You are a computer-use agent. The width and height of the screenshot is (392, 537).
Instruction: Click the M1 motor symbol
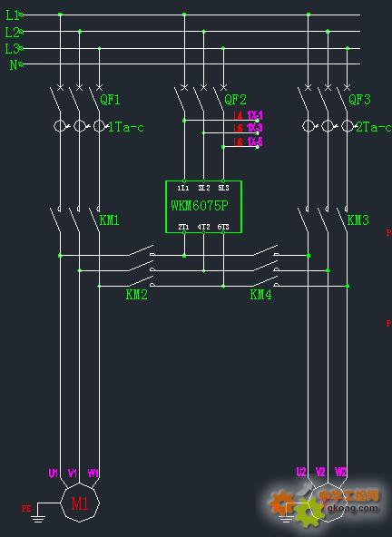(x=80, y=503)
